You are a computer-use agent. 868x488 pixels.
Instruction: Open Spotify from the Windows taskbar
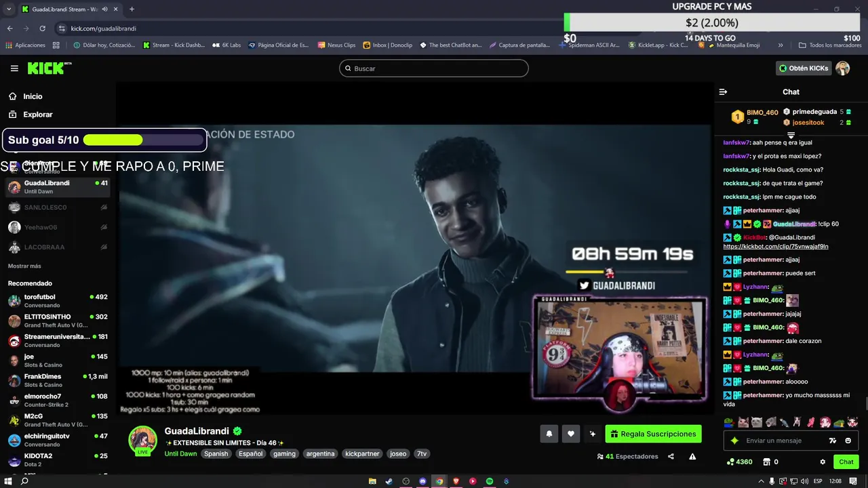pyautogui.click(x=490, y=481)
